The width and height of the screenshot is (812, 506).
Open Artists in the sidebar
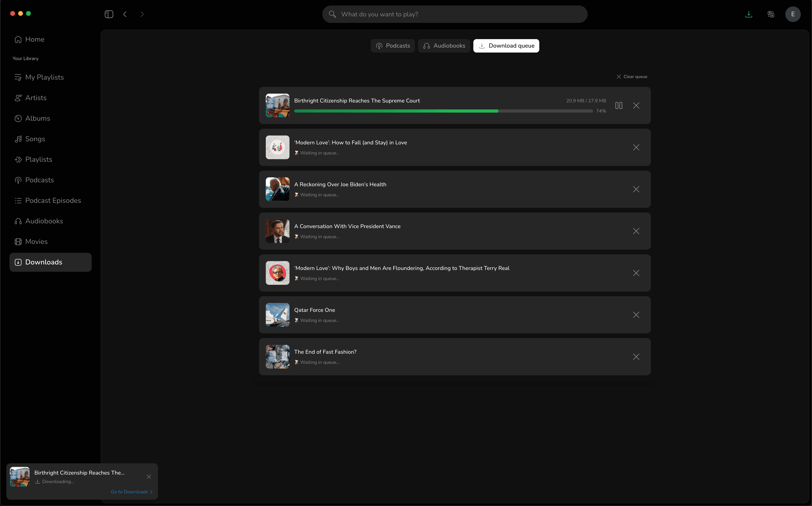pos(50,98)
